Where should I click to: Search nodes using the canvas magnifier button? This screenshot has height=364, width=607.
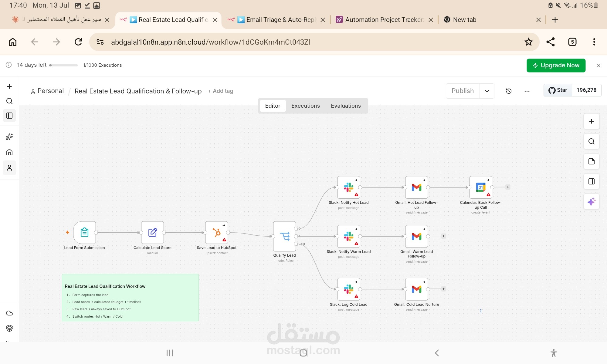click(592, 141)
